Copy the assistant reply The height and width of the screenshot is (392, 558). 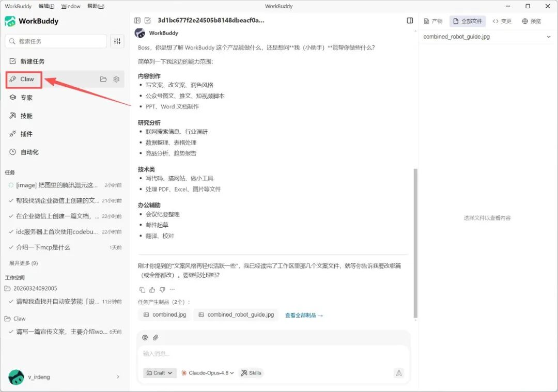143,290
